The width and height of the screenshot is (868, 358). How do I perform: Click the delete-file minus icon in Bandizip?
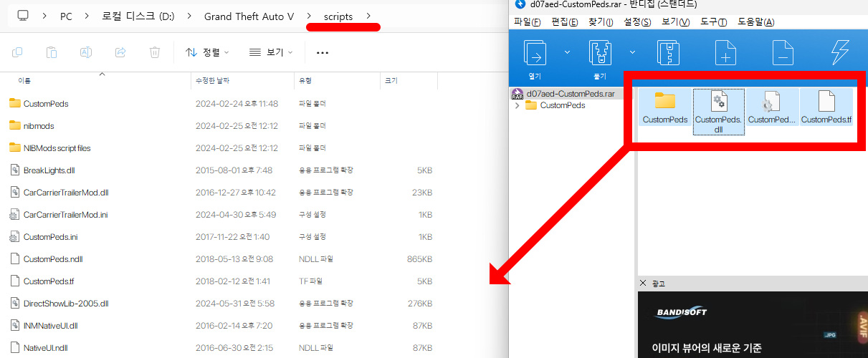click(x=782, y=53)
